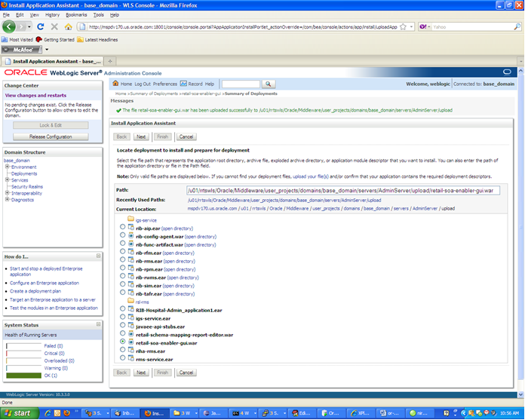525x420 pixels.
Task: Click the Warning (0) status bar
Action: (x=24, y=368)
